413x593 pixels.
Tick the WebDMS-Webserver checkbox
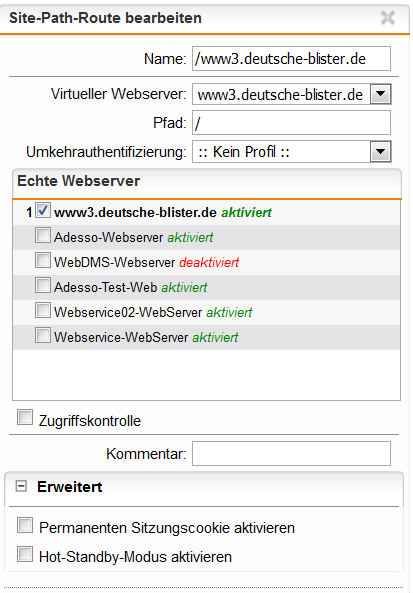43,260
